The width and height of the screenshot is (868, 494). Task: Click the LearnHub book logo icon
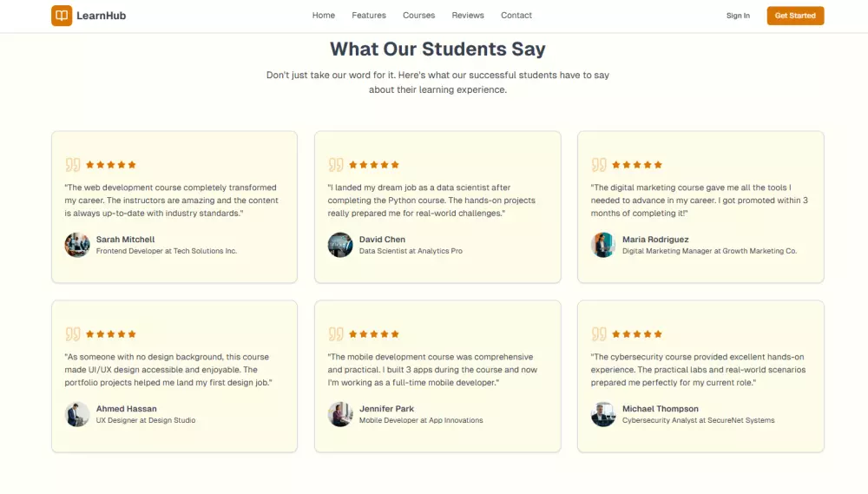point(62,16)
